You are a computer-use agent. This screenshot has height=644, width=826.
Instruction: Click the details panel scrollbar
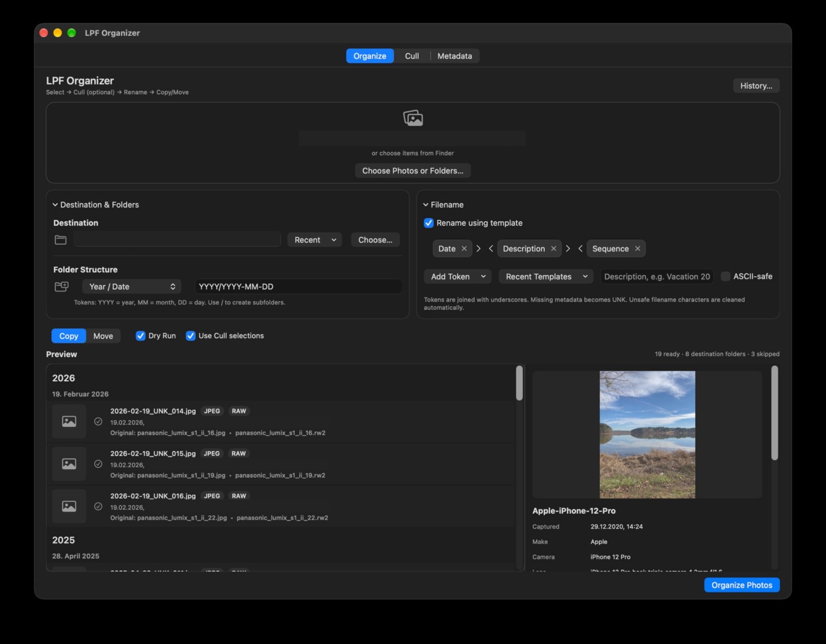[774, 413]
